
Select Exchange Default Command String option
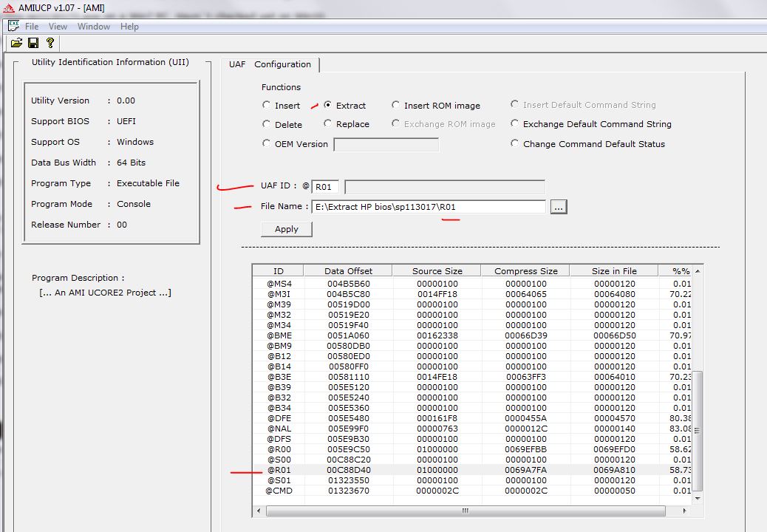pos(515,125)
